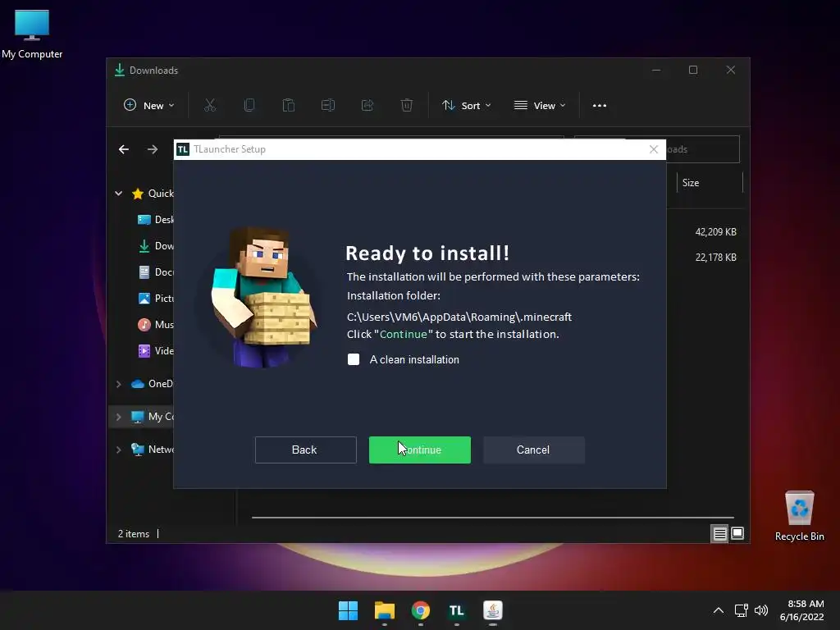Select Documents in Explorer sidebar
Screen dimensions: 840x630
point(155,272)
